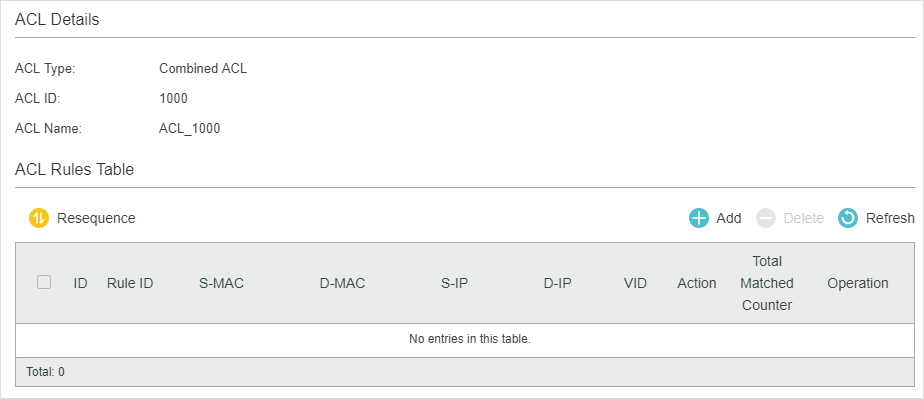The image size is (924, 399).
Task: Click the Action column header
Action: click(x=697, y=283)
